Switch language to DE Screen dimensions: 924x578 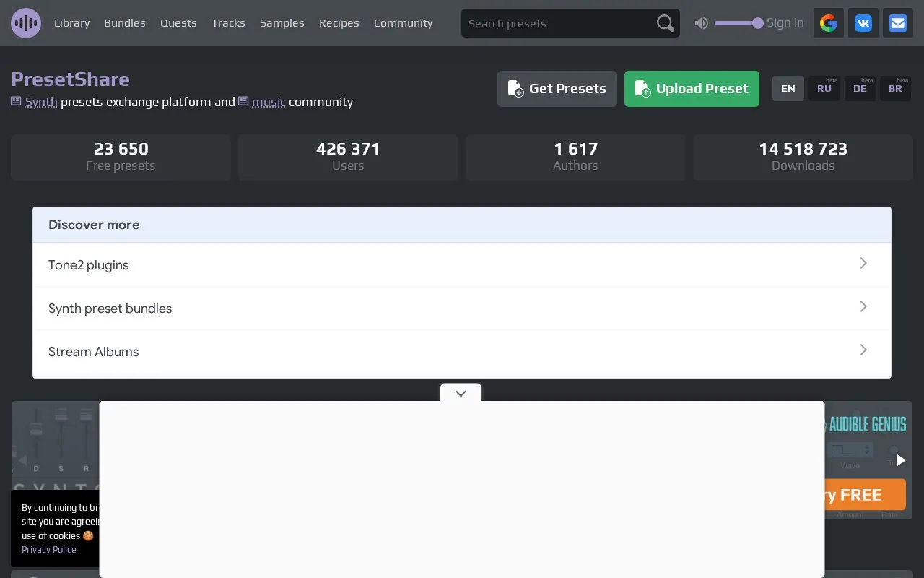pyautogui.click(x=860, y=89)
